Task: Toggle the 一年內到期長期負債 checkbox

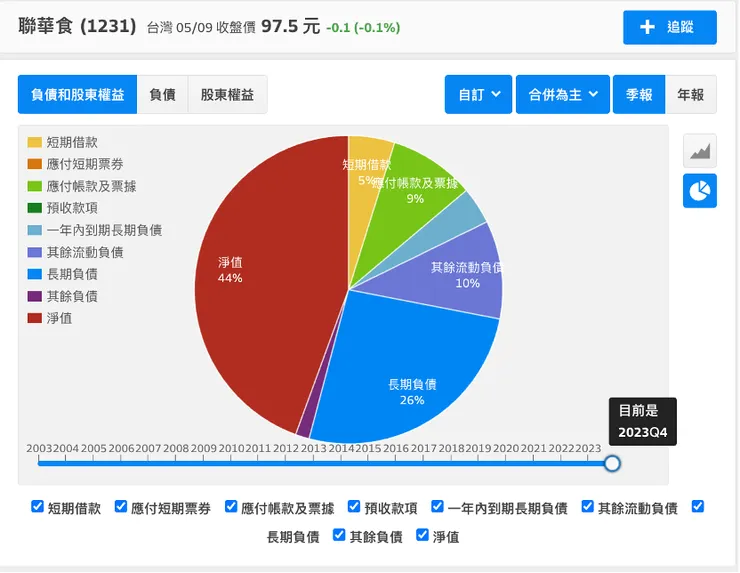Action: (x=437, y=506)
